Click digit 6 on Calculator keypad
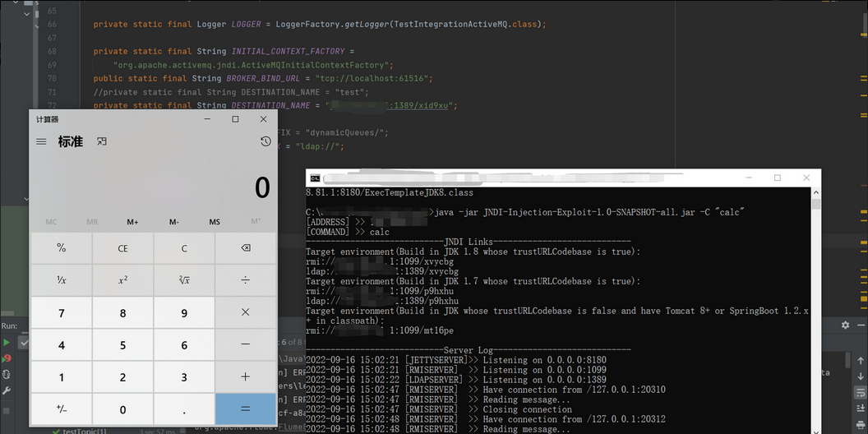 (184, 345)
